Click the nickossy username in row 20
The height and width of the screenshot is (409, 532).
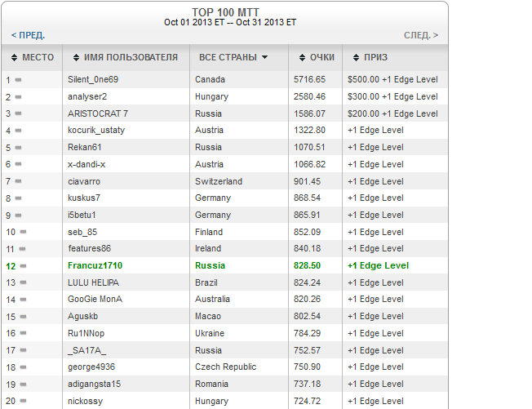coord(86,402)
